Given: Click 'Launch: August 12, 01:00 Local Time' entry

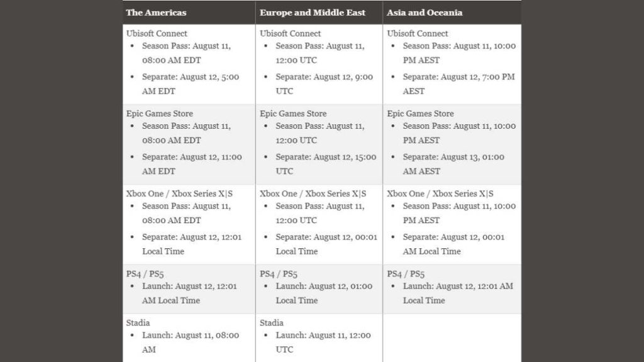Looking at the screenshot, I should 324,293.
